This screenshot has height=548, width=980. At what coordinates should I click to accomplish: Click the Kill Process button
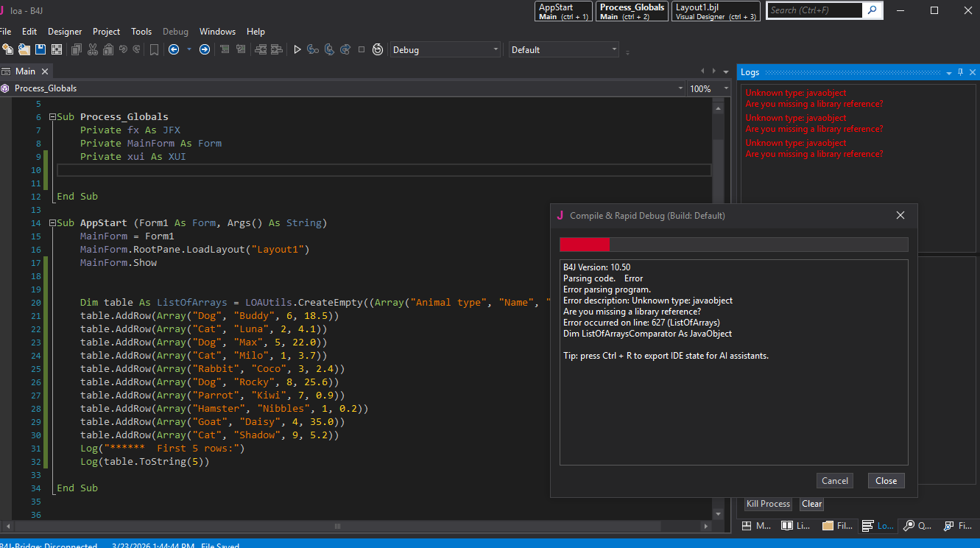pyautogui.click(x=768, y=504)
